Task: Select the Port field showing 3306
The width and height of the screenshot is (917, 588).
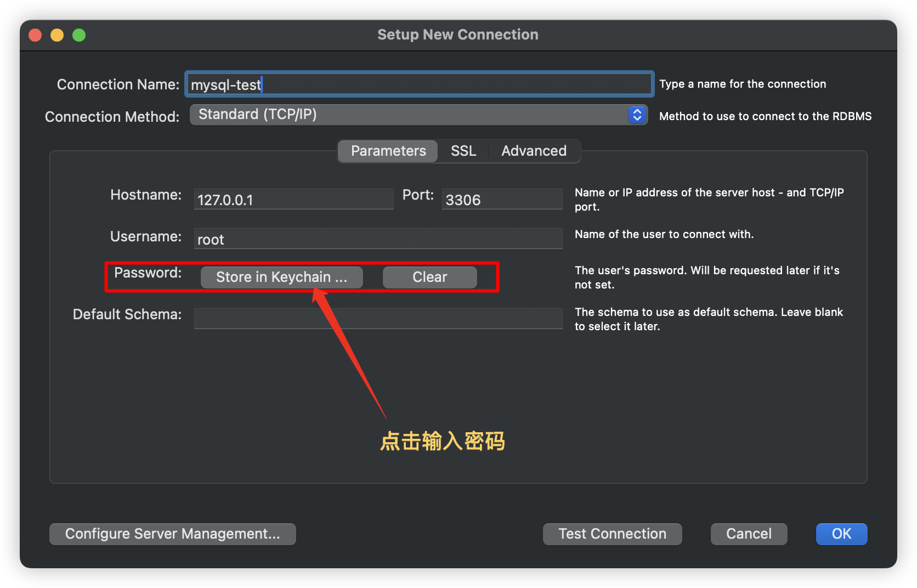Action: pos(502,200)
